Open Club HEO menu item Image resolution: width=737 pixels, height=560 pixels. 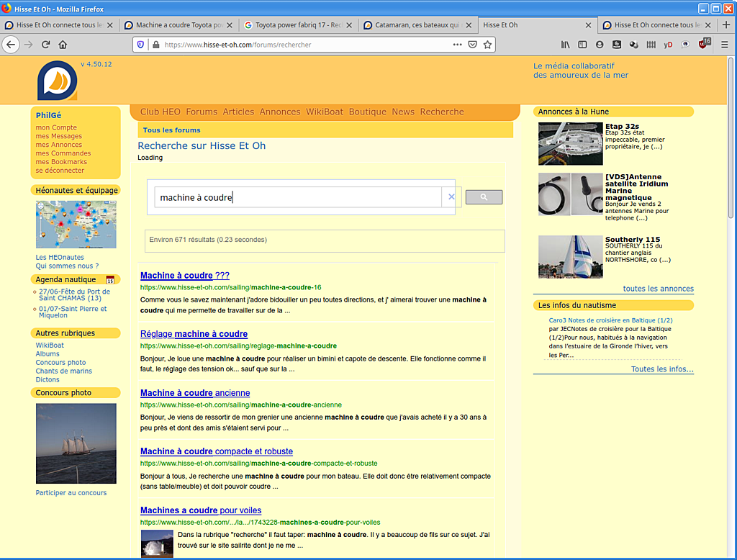click(x=160, y=112)
